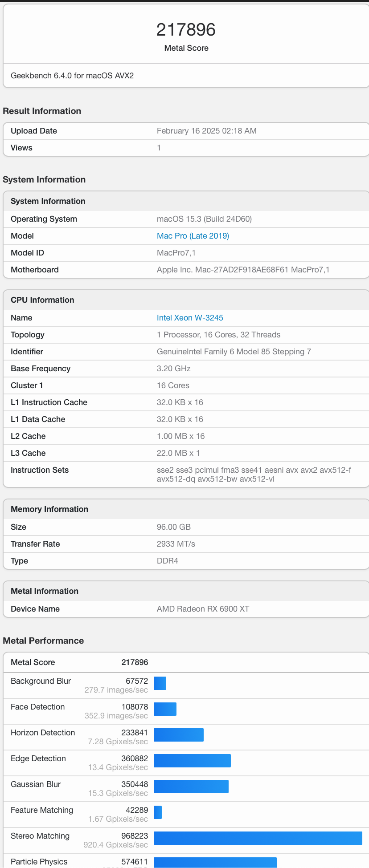369x868 pixels.
Task: Click the Horizon Detection score 233841
Action: tap(135, 733)
